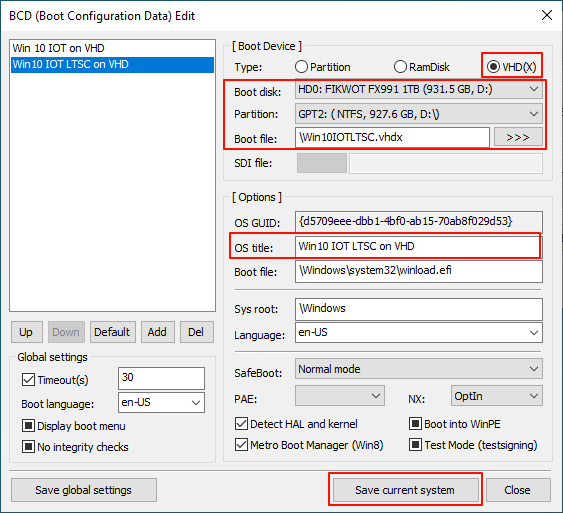
Task: Open the Partition GPT2 dropdown
Action: click(x=419, y=114)
